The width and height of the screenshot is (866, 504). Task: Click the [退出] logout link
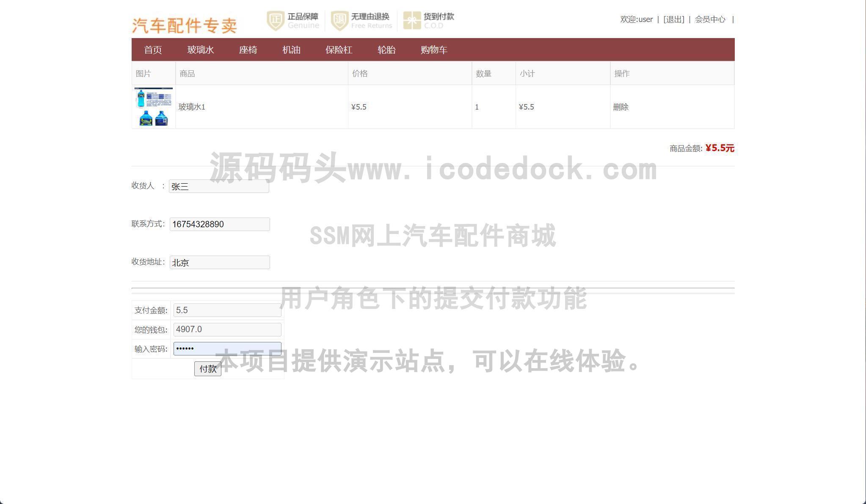[673, 19]
